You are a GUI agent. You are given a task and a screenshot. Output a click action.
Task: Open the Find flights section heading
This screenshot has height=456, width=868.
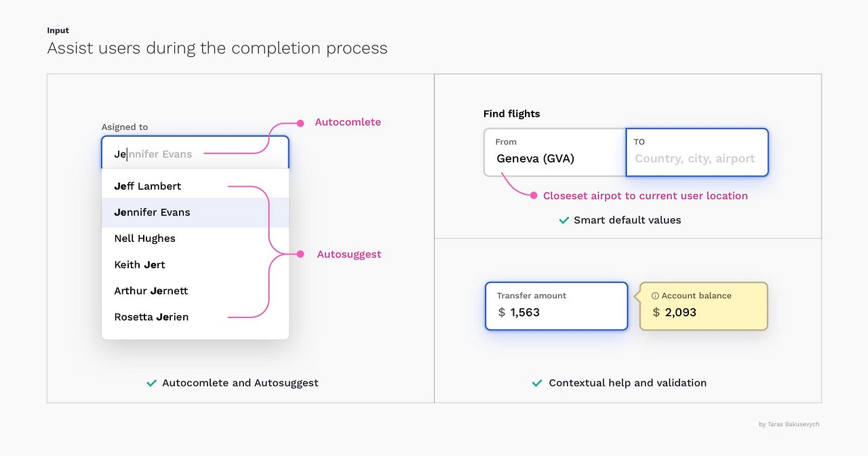[511, 113]
